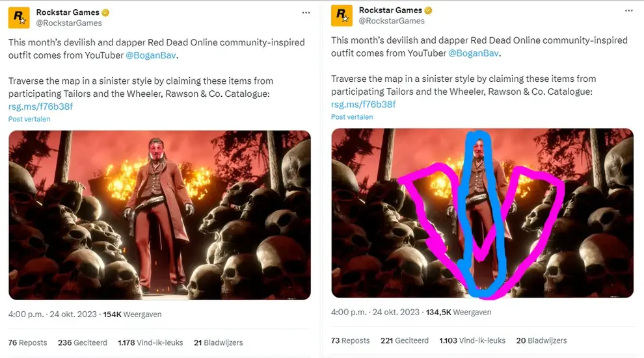
Task: Click Rockstar Games avatar in right tweet
Action: tap(342, 16)
